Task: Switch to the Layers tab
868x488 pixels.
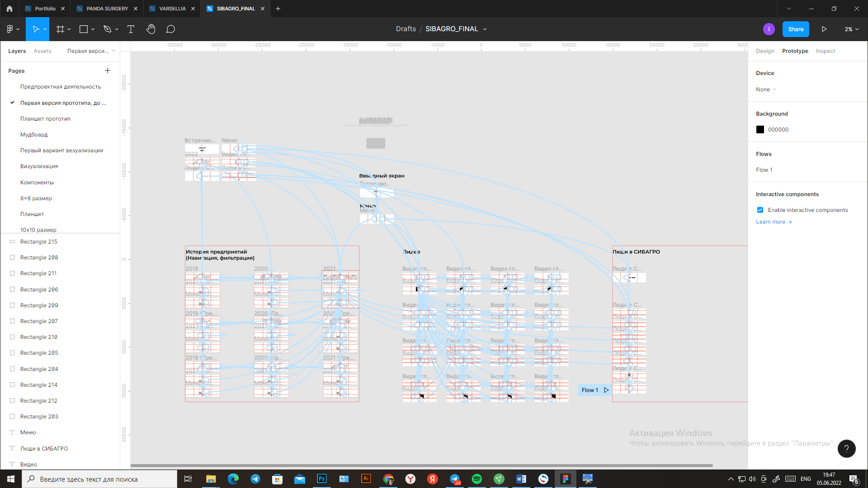Action: pos(17,51)
